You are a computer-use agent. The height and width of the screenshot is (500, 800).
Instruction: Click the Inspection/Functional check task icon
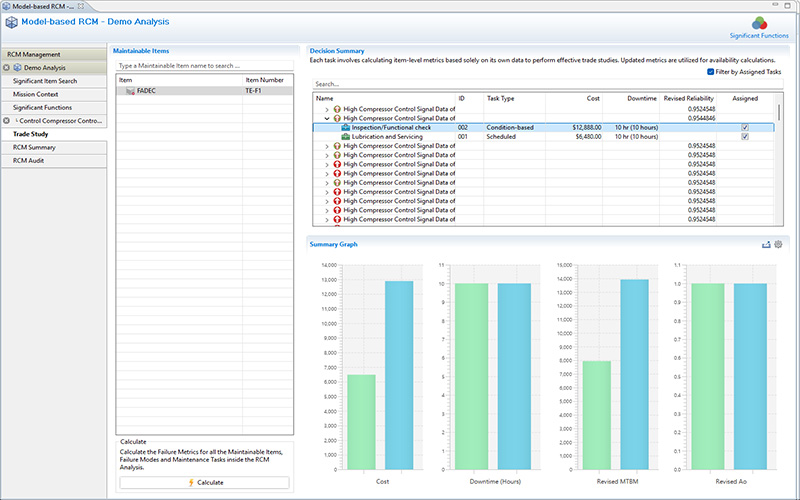tap(345, 128)
